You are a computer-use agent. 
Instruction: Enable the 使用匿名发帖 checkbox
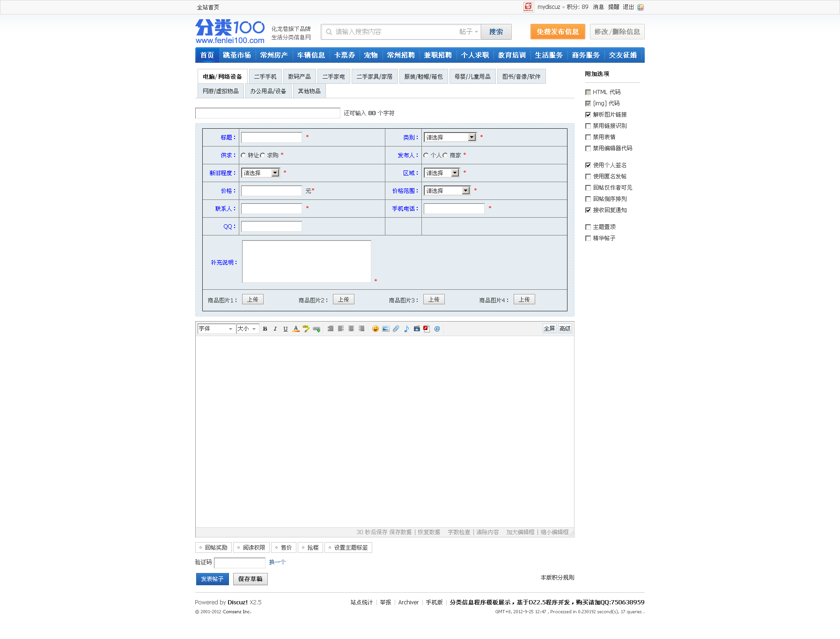[x=588, y=176]
